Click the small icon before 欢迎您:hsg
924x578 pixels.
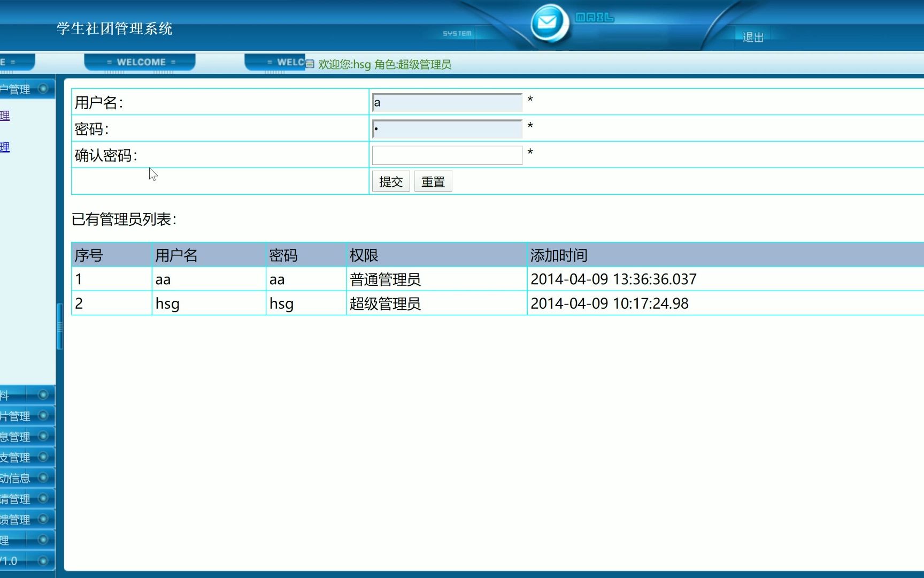click(x=310, y=64)
